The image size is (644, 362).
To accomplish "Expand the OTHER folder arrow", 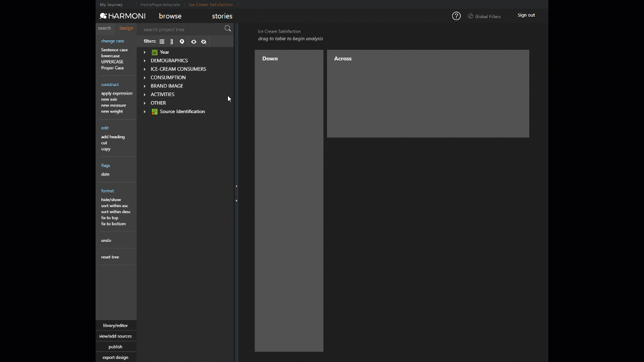I will pos(144,103).
